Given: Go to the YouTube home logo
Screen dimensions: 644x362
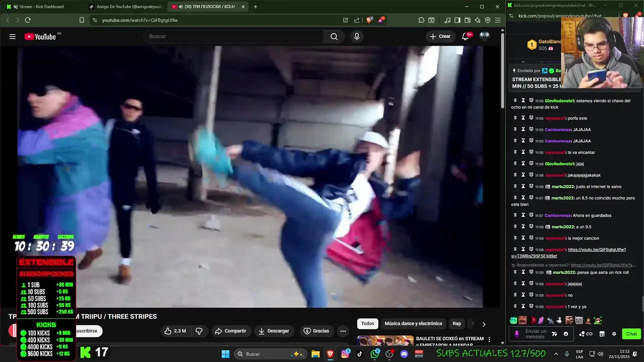Looking at the screenshot, I should 40,36.
